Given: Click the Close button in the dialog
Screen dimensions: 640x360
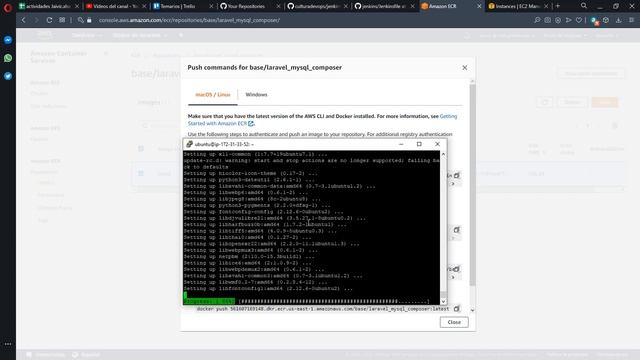Looking at the screenshot, I should 454,322.
